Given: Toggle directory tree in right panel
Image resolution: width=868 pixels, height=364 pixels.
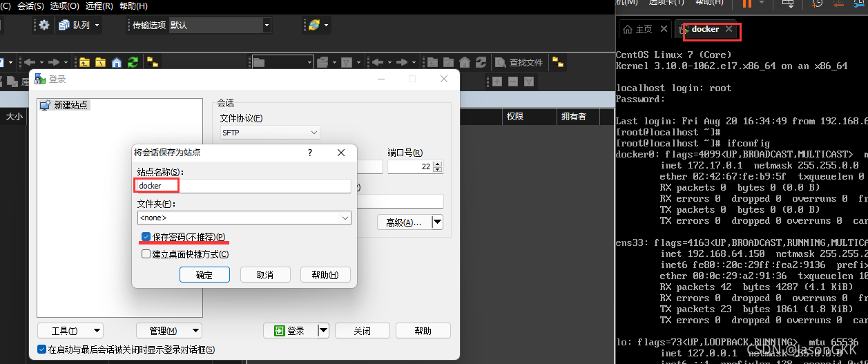Looking at the screenshot, I should click(559, 62).
